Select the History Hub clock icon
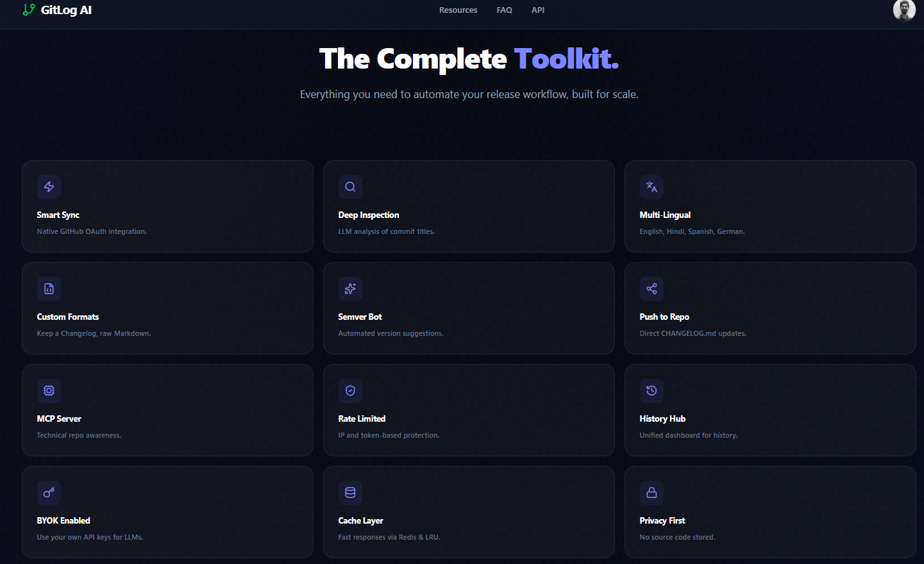 651,390
